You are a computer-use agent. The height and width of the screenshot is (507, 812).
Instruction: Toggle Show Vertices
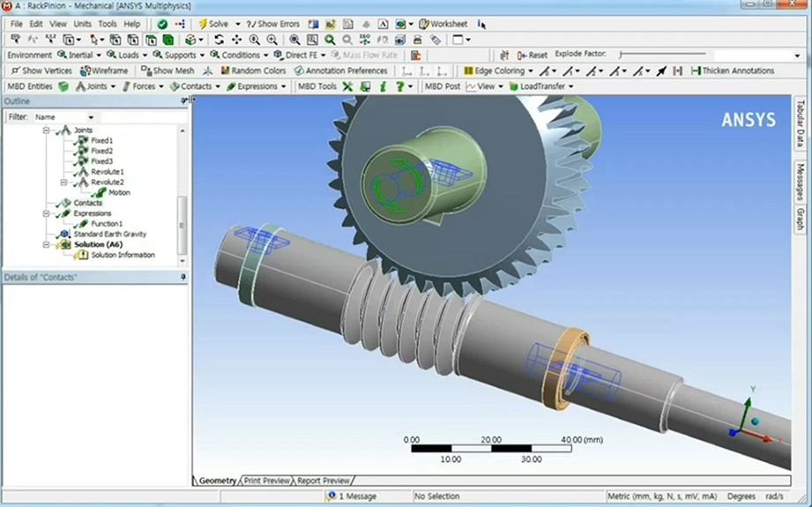coord(41,71)
